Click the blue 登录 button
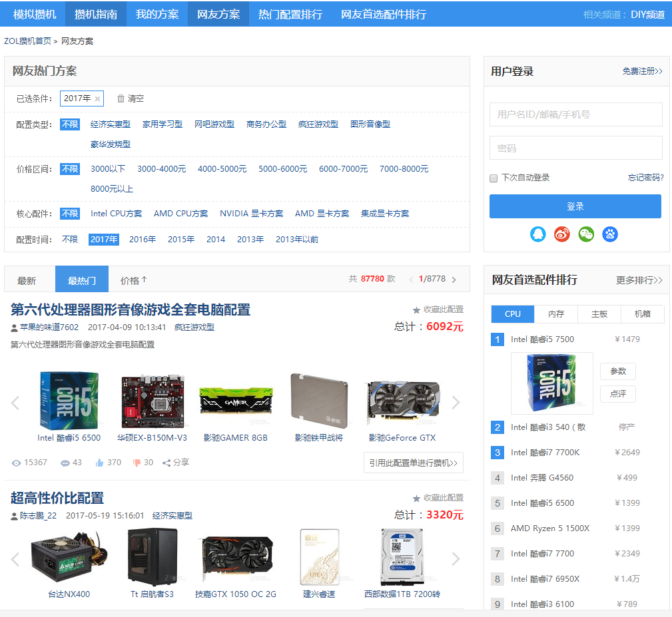Image resolution: width=672 pixels, height=617 pixels. 575,206
